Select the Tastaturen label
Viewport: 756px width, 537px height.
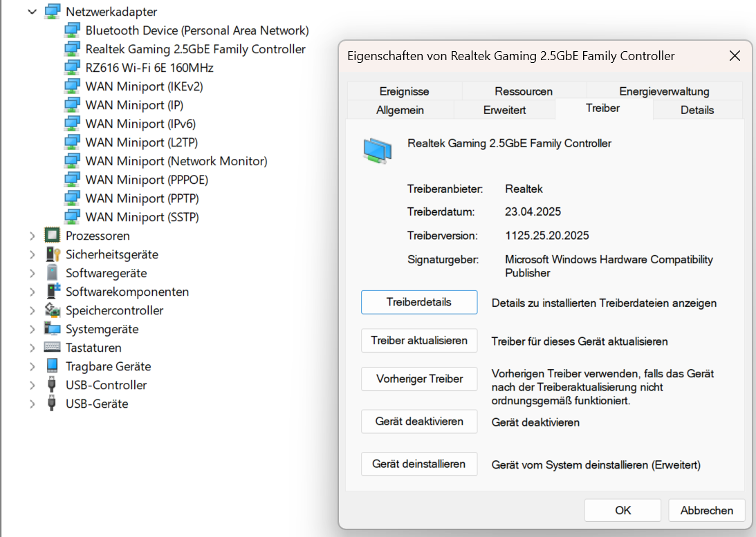pos(93,348)
